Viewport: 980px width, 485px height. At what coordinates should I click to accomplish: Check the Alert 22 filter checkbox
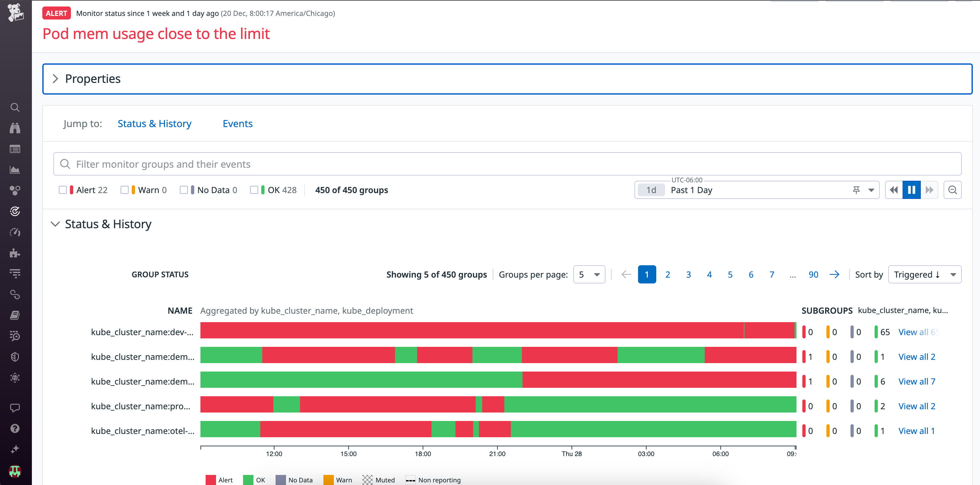coord(63,190)
